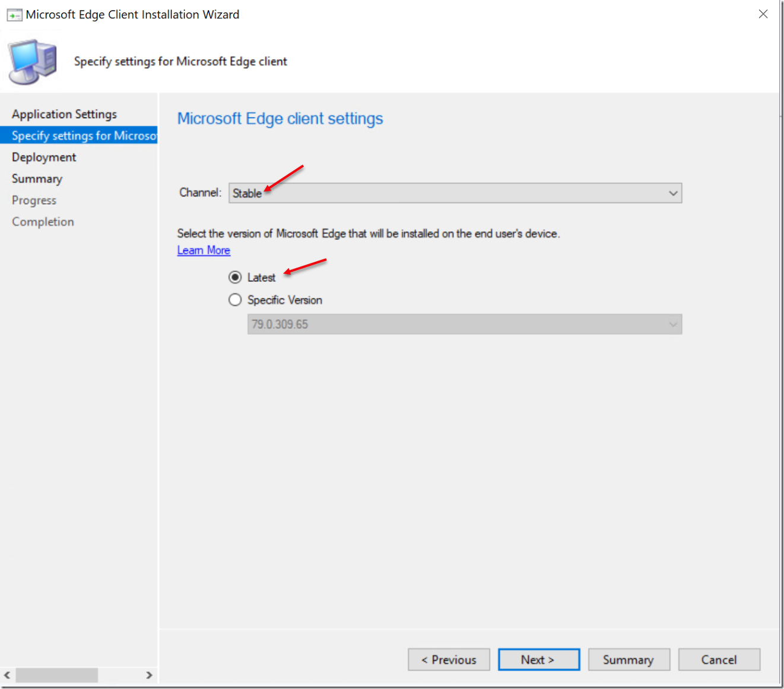The image size is (784, 689).
Task: Click the left scroll arrow below the sidebar
Action: tap(8, 675)
